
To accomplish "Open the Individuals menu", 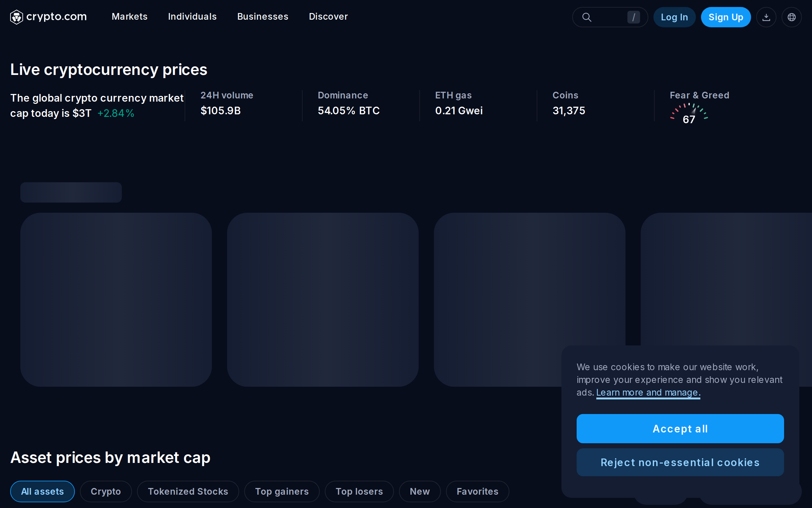I will [192, 17].
